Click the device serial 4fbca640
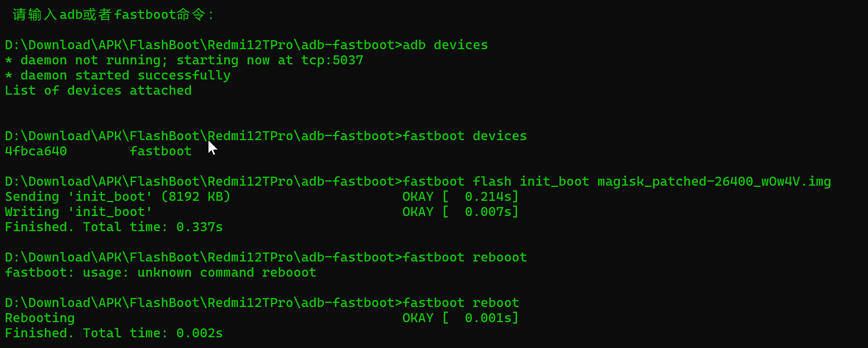 [36, 151]
